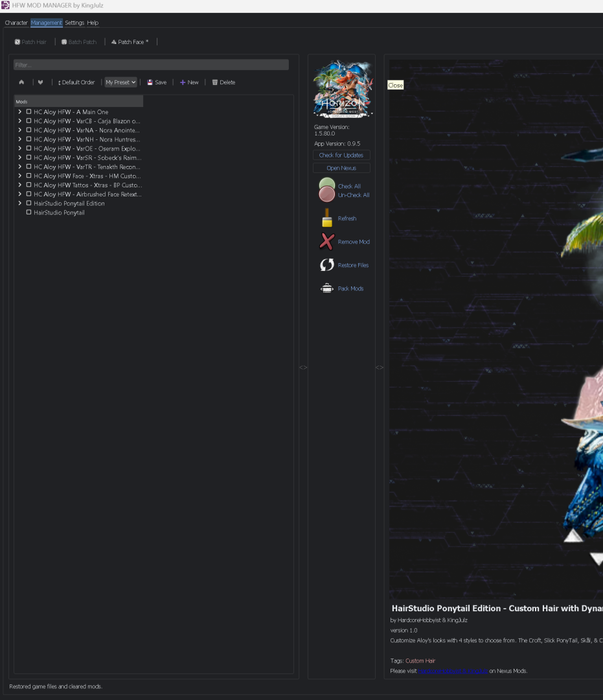The image size is (603, 700).
Task: Click into the Filter input field
Action: (151, 65)
